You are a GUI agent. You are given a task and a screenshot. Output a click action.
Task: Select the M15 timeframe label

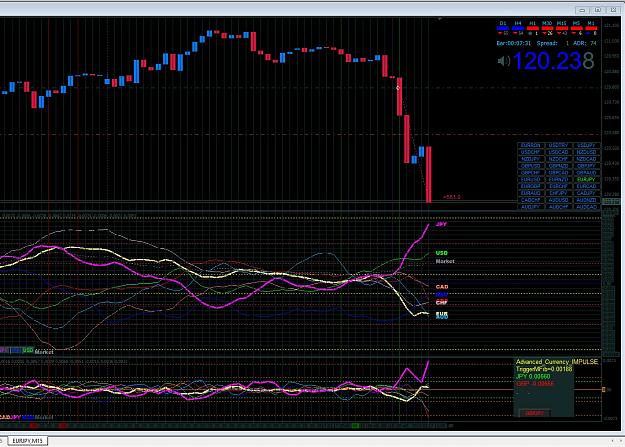[x=562, y=24]
